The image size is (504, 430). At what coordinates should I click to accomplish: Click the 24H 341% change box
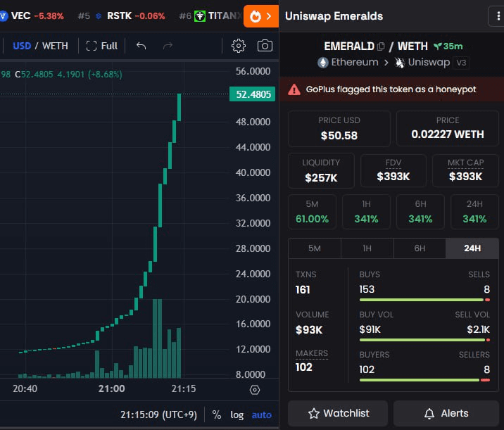click(x=474, y=212)
